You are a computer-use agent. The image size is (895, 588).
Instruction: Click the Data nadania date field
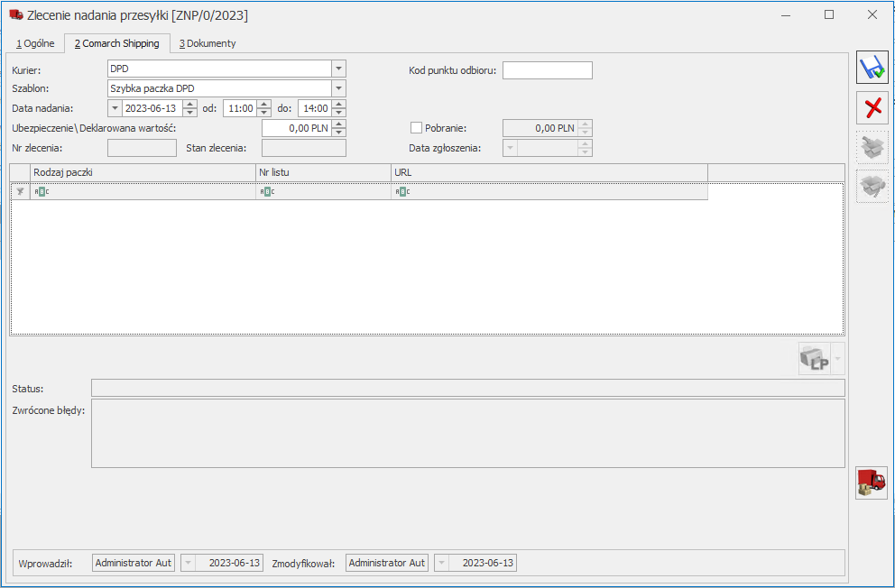(153, 108)
